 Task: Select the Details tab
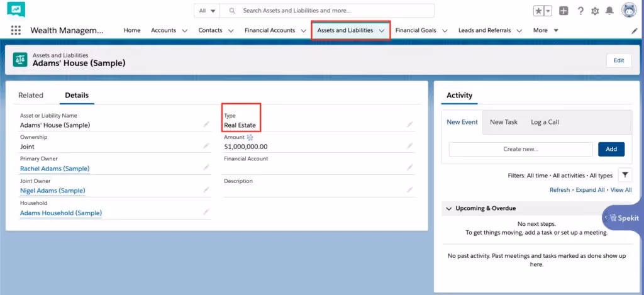77,96
